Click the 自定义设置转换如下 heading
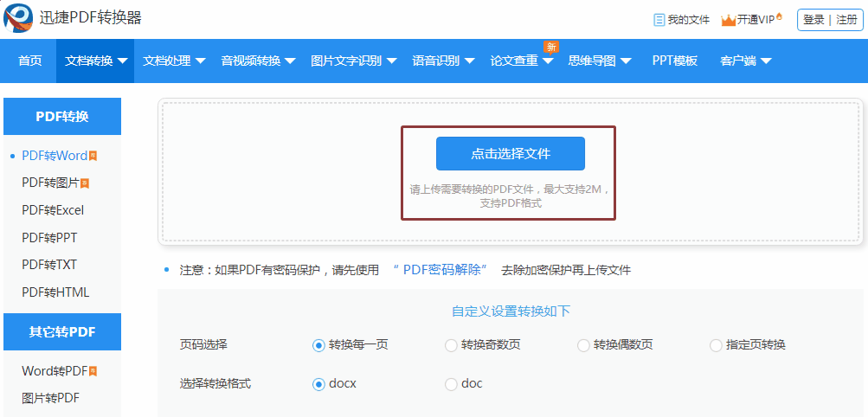This screenshot has width=868, height=417. (x=511, y=311)
